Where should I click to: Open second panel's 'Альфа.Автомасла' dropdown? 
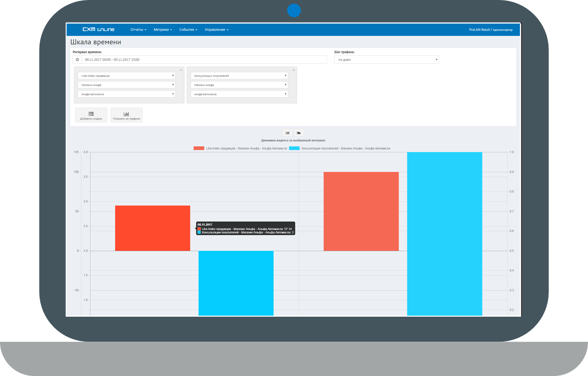[x=239, y=94]
